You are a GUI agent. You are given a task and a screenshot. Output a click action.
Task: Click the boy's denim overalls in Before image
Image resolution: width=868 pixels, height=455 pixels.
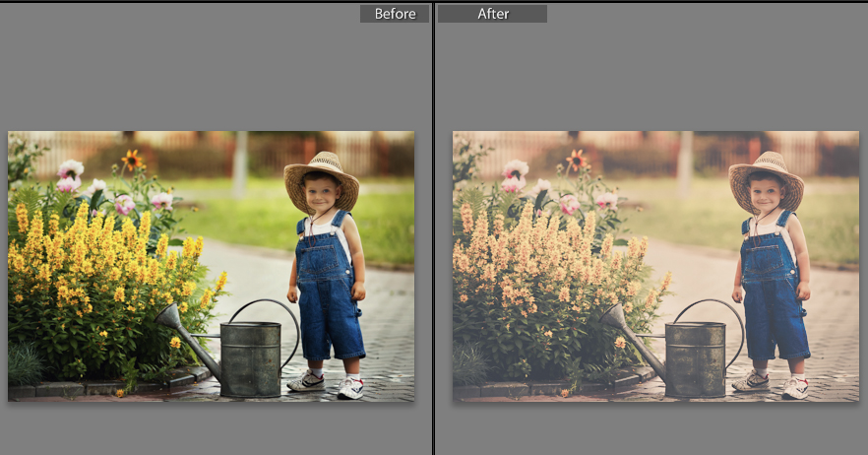tap(328, 295)
